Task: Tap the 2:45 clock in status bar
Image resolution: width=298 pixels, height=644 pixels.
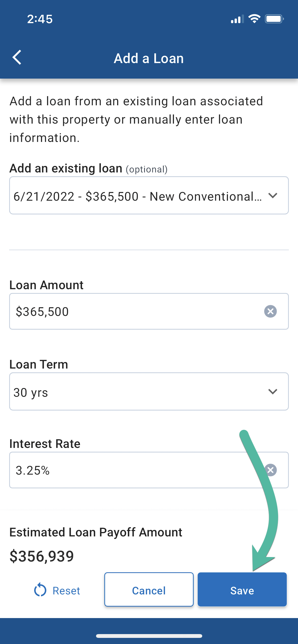Action: (40, 19)
